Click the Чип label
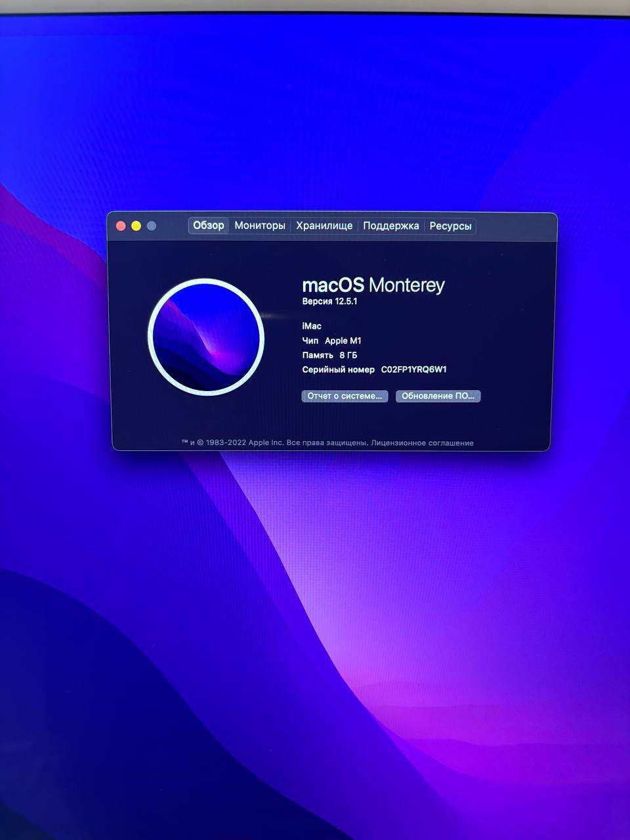Image resolution: width=630 pixels, height=840 pixels. click(x=310, y=341)
